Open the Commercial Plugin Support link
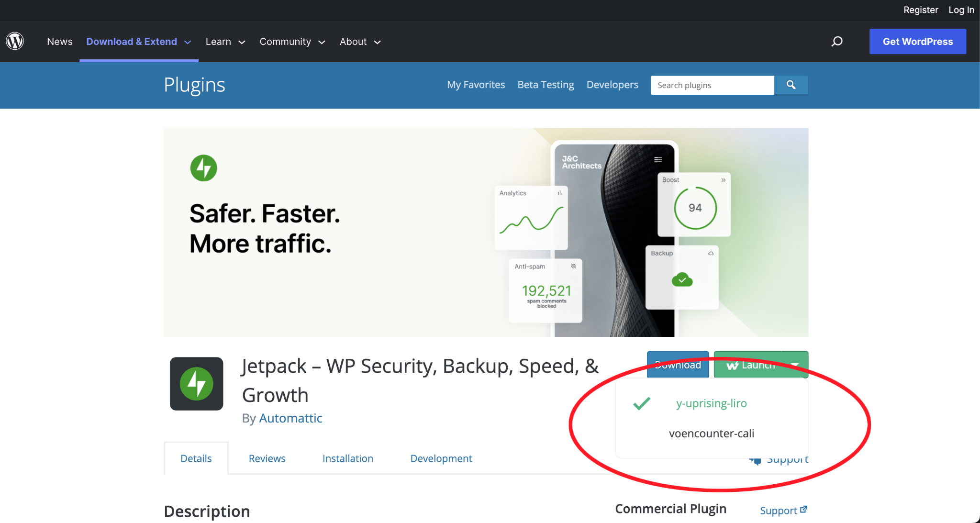980x523 pixels. 783,510
